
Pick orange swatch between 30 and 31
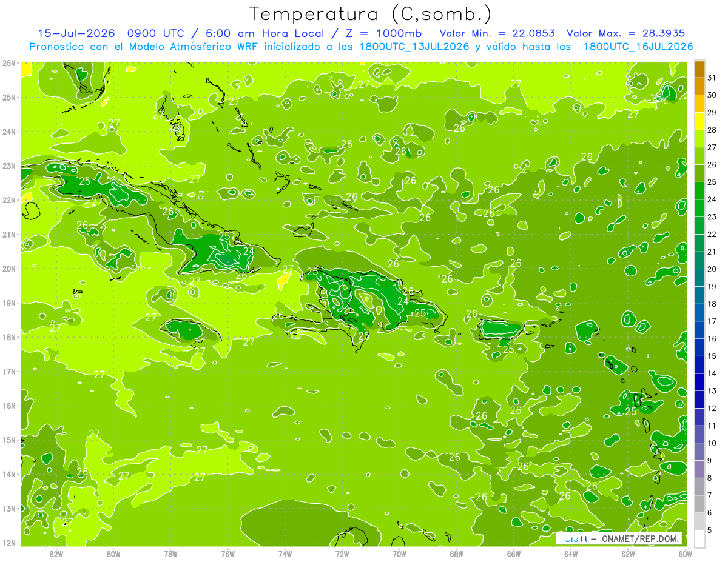tap(700, 87)
